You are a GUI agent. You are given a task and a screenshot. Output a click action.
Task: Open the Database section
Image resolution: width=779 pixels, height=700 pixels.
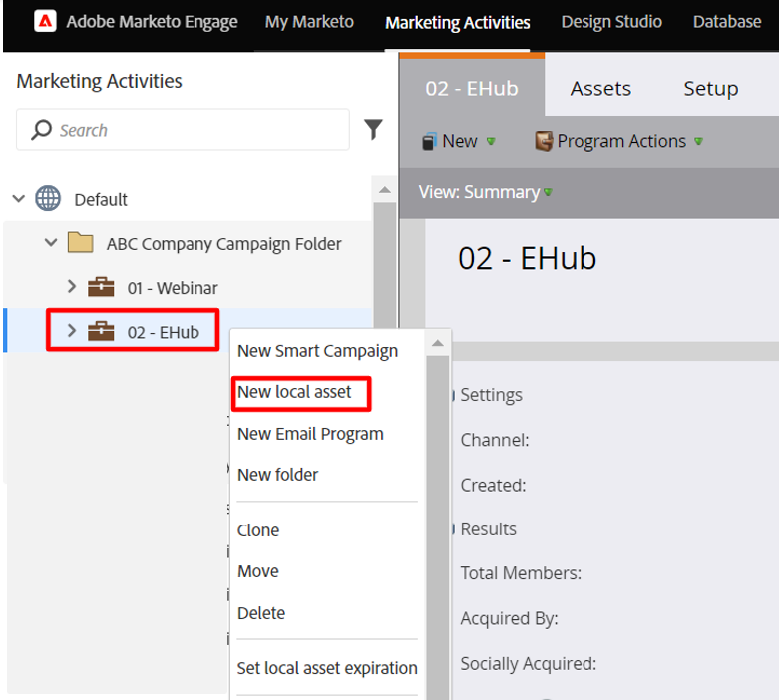(x=727, y=22)
